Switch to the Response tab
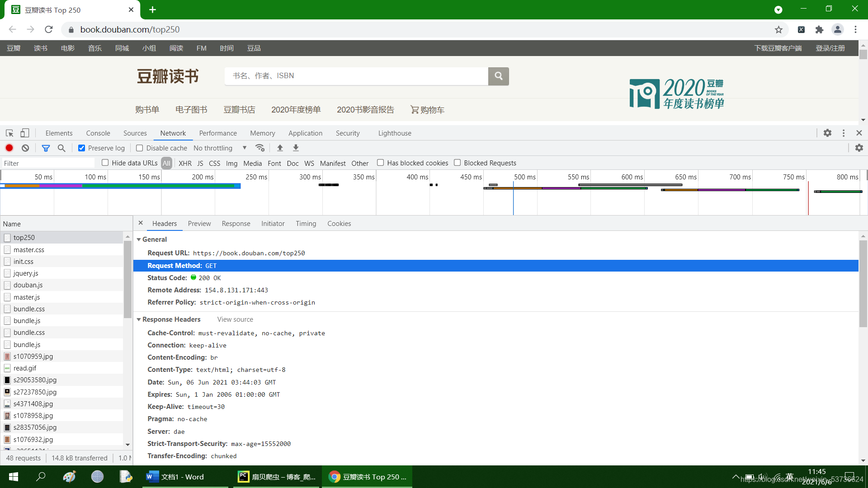This screenshot has height=488, width=868. click(236, 223)
